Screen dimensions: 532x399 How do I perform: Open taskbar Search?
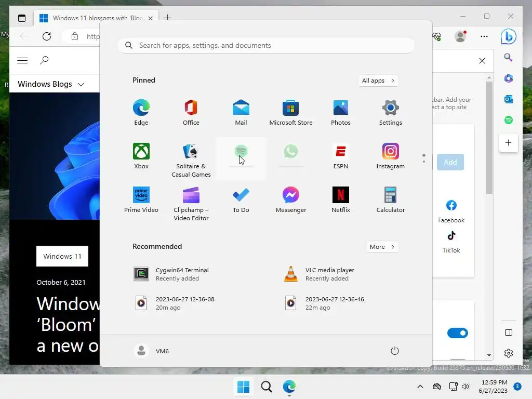click(x=267, y=387)
